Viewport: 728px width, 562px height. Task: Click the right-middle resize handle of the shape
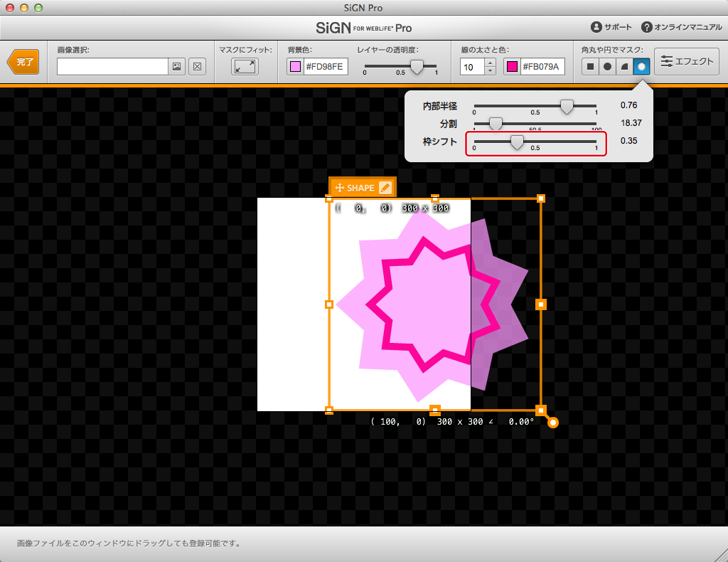(x=541, y=304)
